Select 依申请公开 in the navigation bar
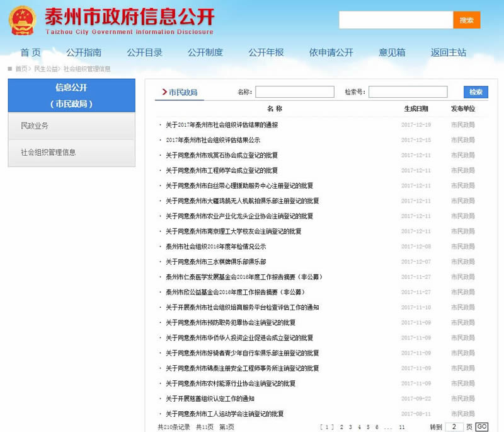Viewport: 504px width, 432px height. point(331,52)
